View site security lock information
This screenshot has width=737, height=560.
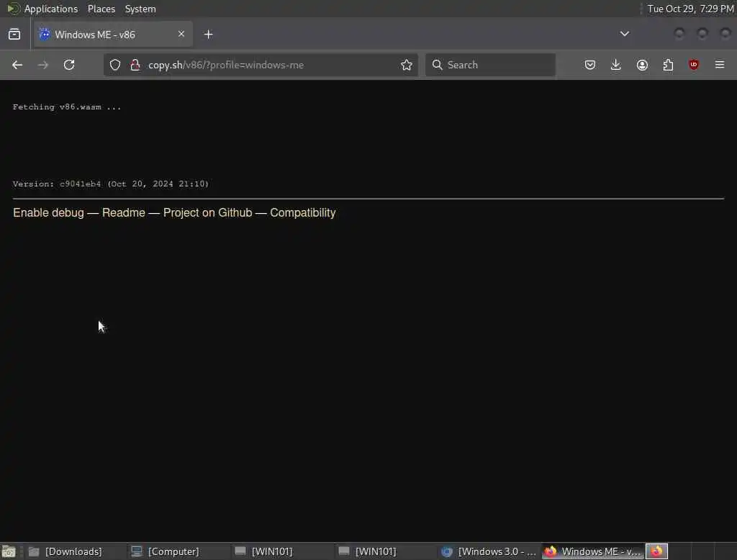135,65
